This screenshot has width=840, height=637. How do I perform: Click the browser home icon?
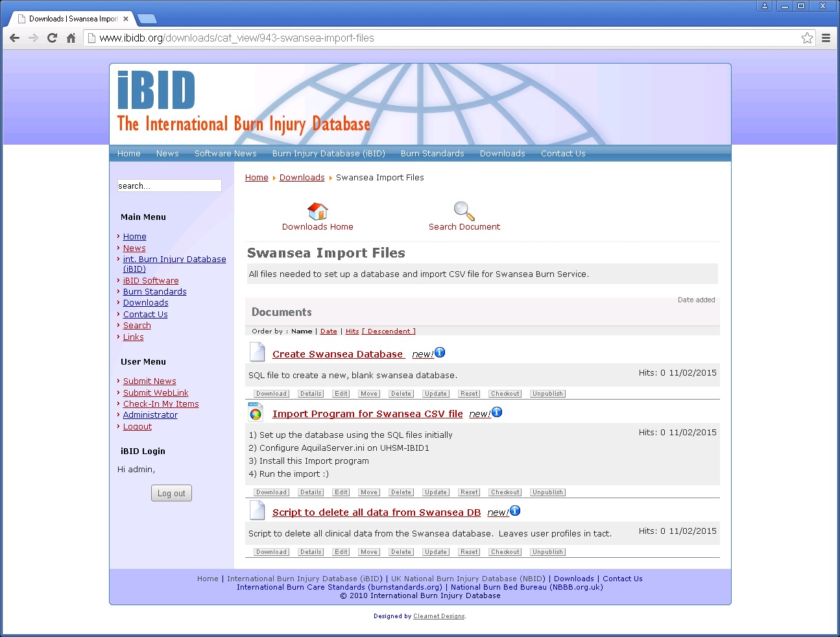coord(71,38)
